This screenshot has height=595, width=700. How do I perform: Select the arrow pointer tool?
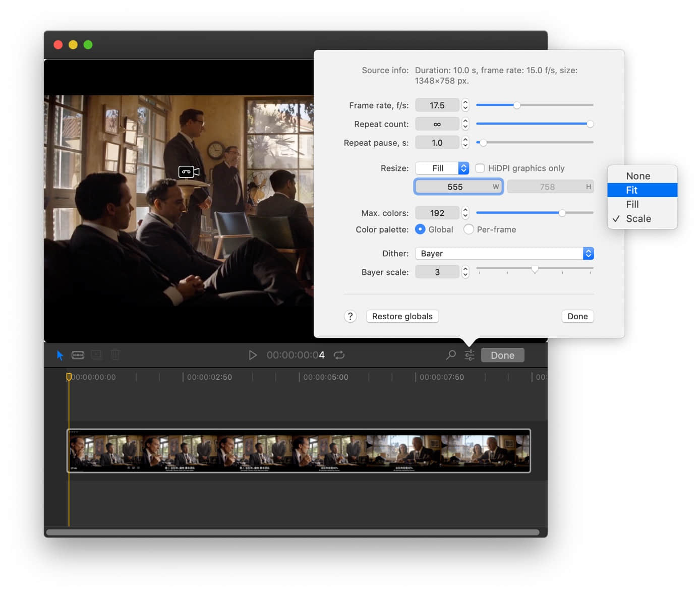pyautogui.click(x=60, y=355)
